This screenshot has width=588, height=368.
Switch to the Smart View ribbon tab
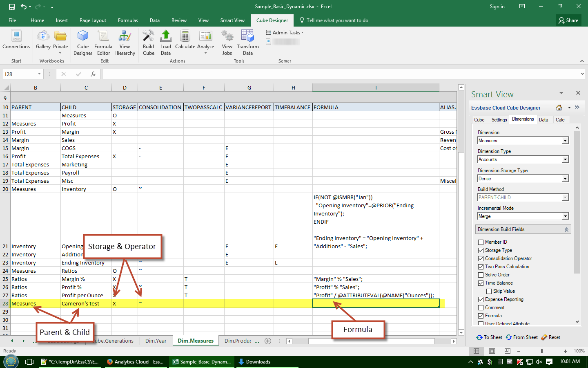[232, 20]
